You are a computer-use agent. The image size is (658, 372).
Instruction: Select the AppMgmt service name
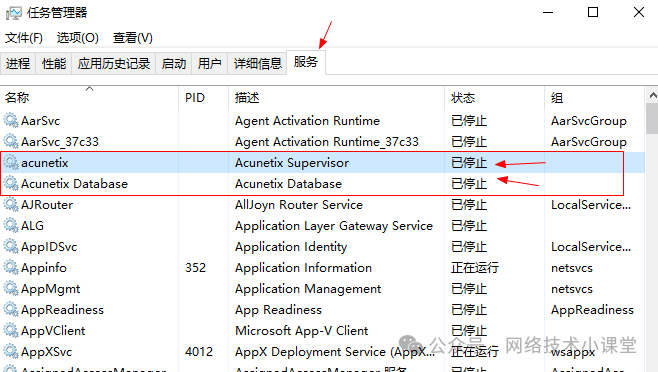pyautogui.click(x=50, y=289)
